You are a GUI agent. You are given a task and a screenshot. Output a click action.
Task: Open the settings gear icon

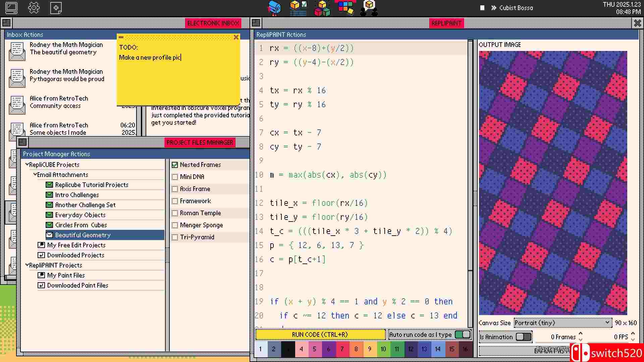coord(34,8)
